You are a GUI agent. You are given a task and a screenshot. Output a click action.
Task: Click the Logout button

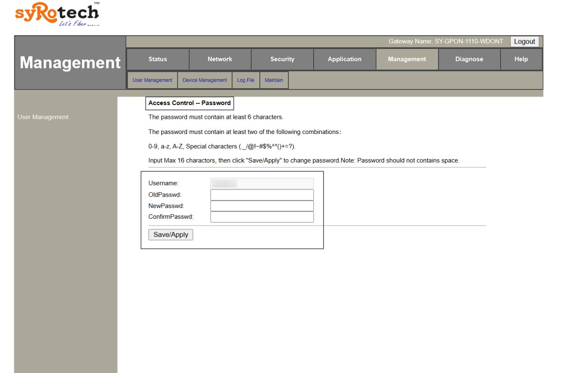click(524, 41)
